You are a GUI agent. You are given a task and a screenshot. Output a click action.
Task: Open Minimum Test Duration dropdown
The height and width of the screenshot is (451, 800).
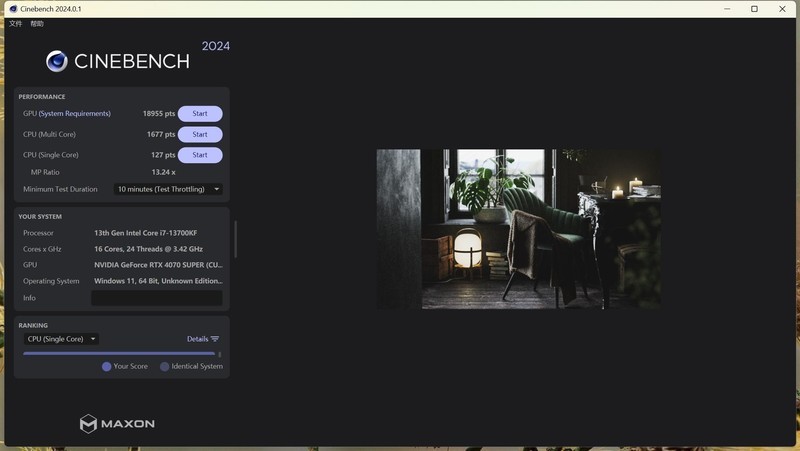tap(168, 189)
